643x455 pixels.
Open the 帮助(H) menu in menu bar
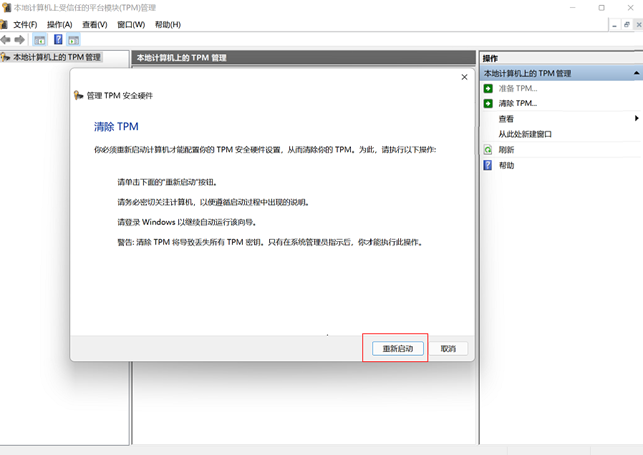168,24
